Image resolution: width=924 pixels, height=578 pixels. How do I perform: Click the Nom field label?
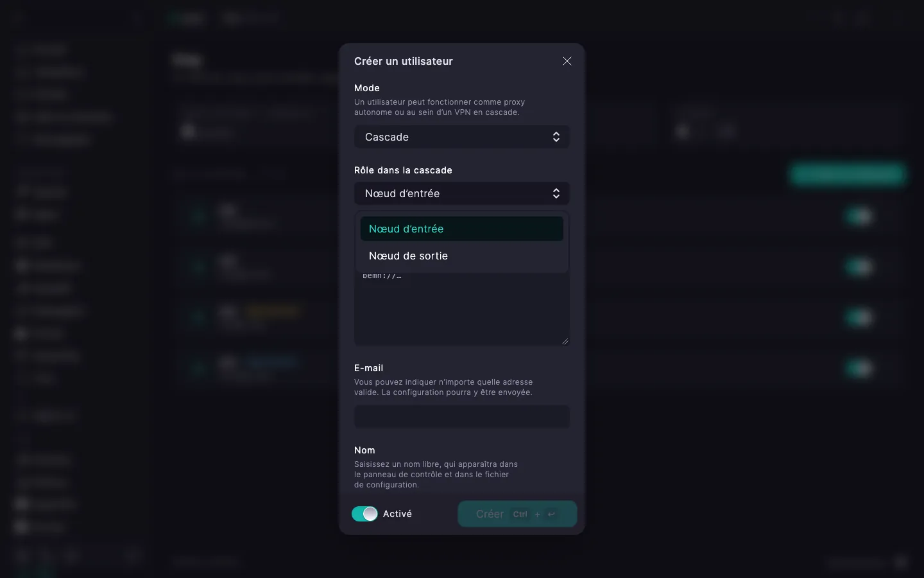coord(364,450)
